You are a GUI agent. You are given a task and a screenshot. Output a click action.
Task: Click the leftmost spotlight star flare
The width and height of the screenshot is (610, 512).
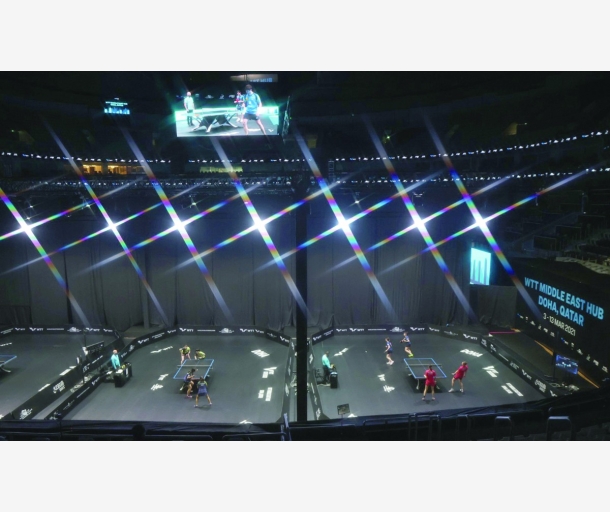[26, 226]
